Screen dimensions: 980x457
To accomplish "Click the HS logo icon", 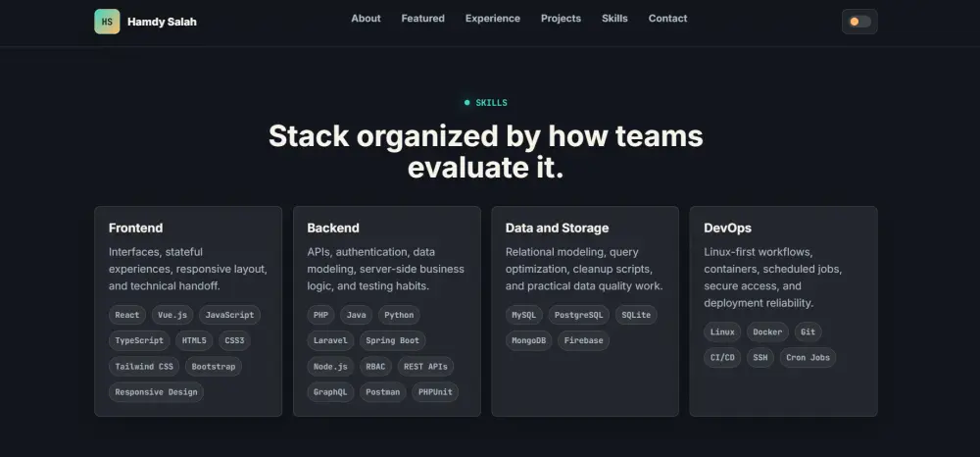I will point(107,22).
